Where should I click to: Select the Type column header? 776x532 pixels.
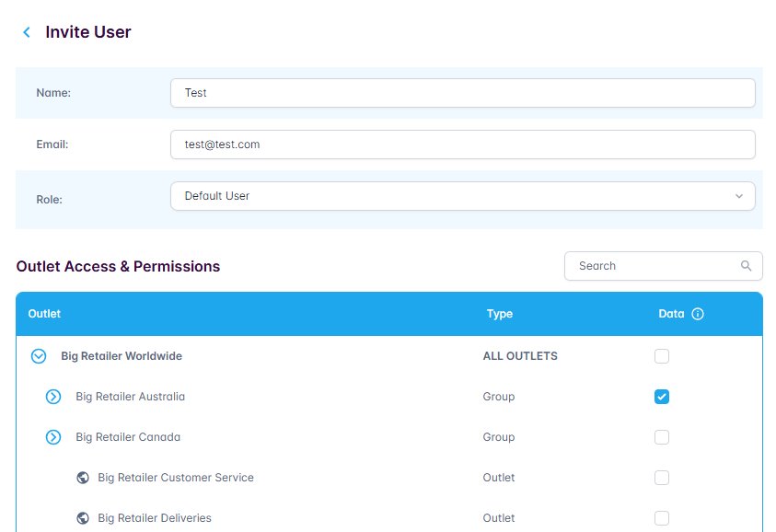[x=499, y=314]
